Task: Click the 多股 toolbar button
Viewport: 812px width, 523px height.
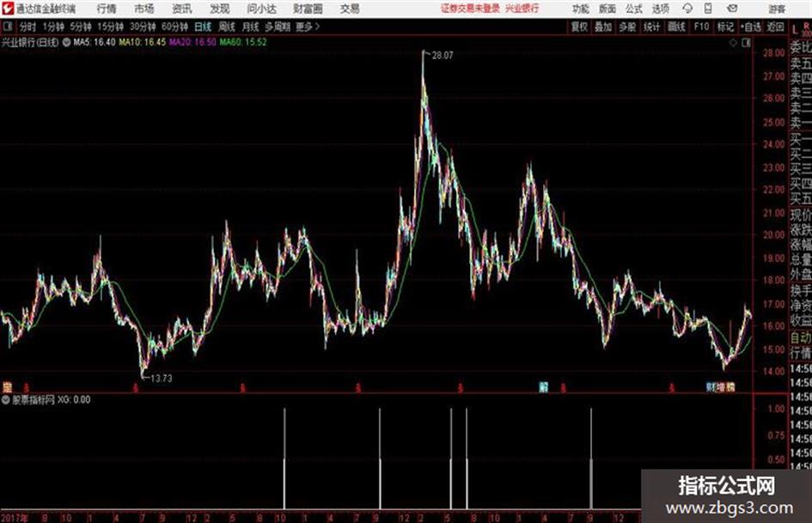Action: tap(627, 27)
